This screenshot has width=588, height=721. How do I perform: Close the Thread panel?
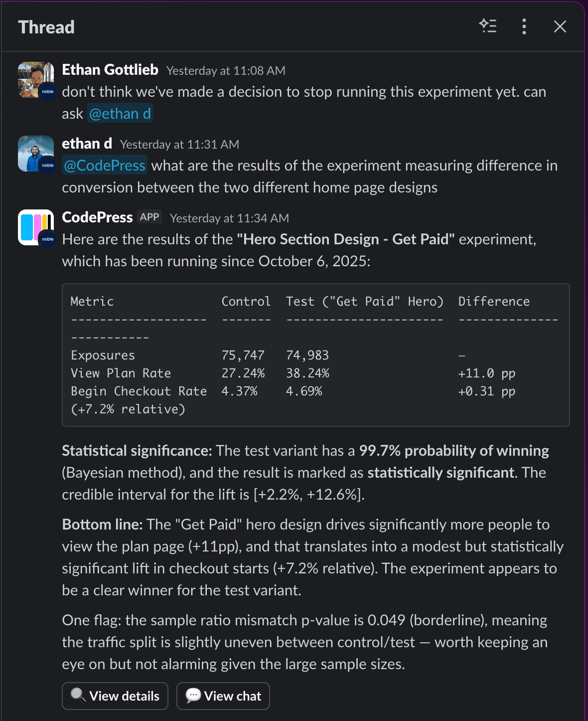(x=560, y=27)
